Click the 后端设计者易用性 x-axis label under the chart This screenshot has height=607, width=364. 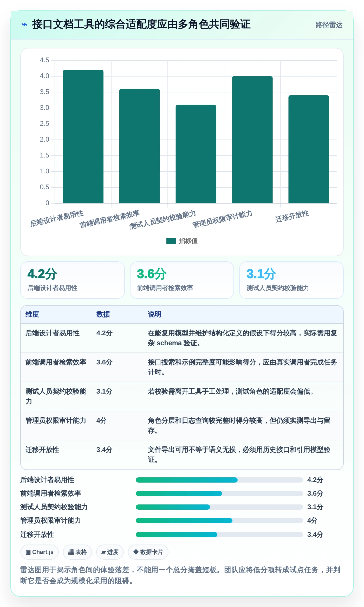pyautogui.click(x=57, y=218)
